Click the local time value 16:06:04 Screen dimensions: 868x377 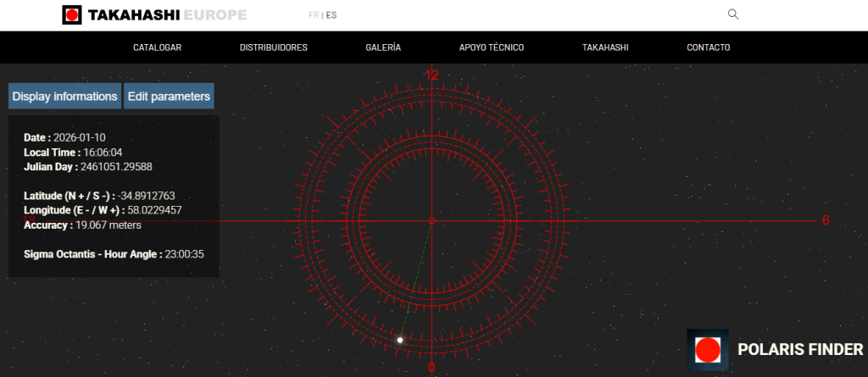click(x=103, y=152)
